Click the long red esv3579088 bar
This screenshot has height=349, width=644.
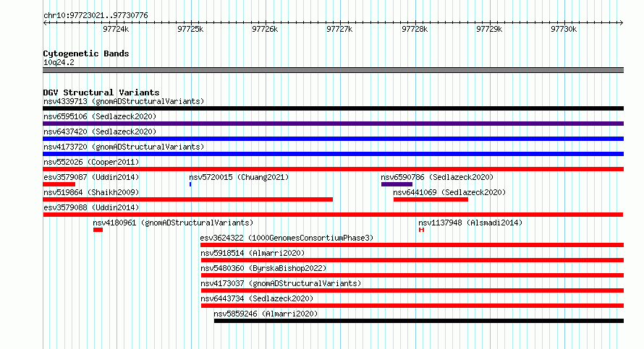click(333, 215)
